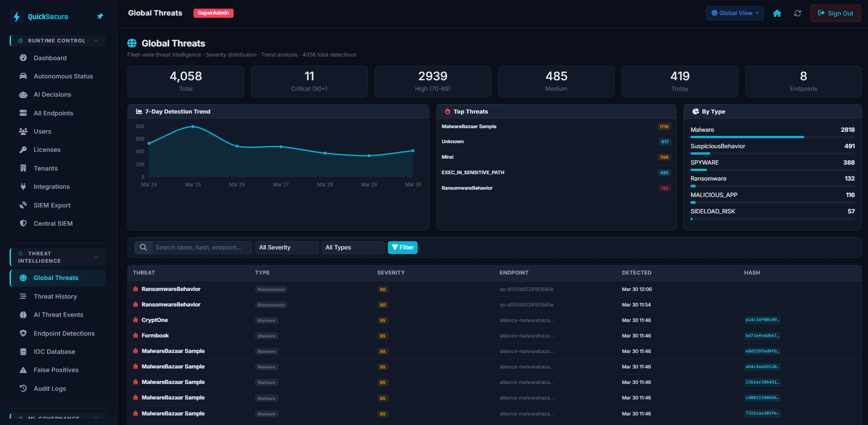The height and width of the screenshot is (425, 868).
Task: Open the Dashboard section in sidebar
Action: pyautogui.click(x=50, y=58)
